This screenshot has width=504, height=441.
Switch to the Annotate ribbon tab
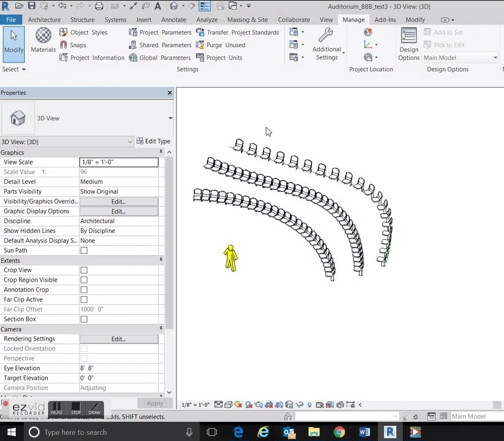(x=174, y=20)
